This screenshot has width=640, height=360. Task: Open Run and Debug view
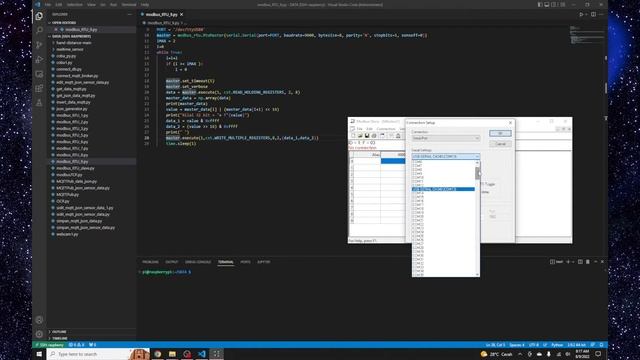(x=39, y=60)
